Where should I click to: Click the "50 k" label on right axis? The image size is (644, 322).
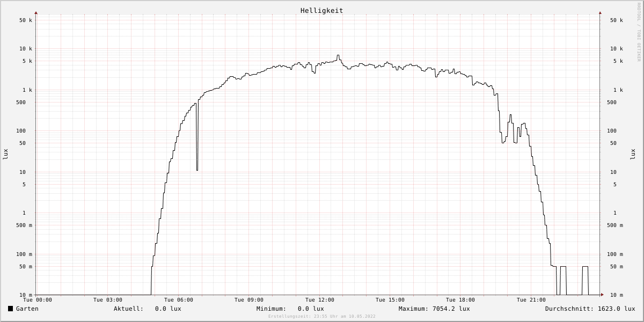pos(617,20)
